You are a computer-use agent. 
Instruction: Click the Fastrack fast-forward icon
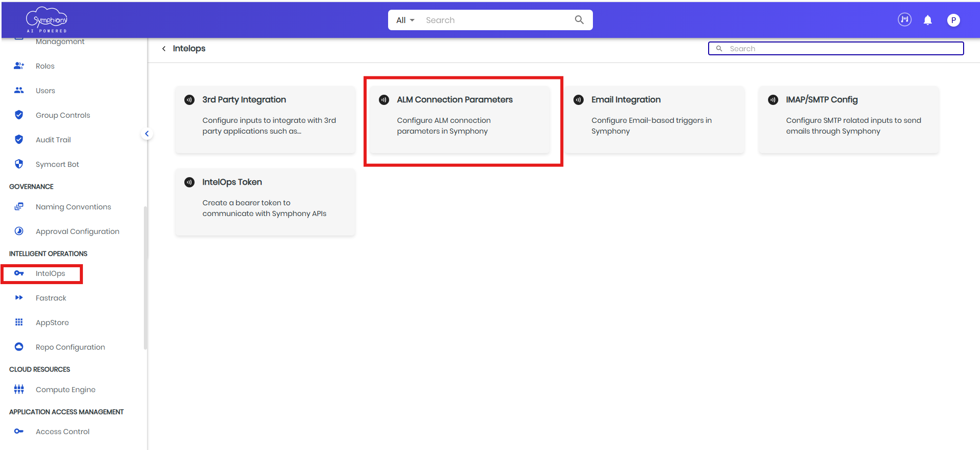[19, 297]
